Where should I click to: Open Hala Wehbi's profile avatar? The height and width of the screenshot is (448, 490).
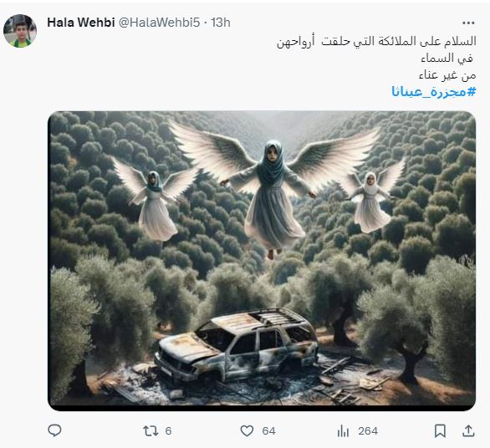pos(20,31)
